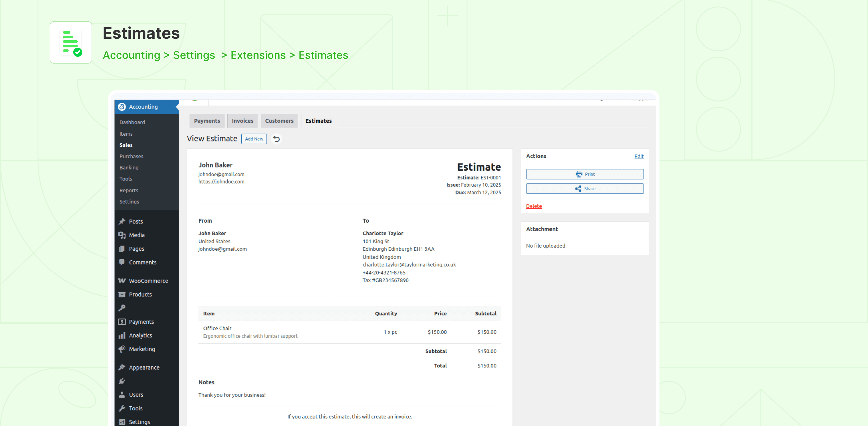Open the Accounting top-level menu label
868x426 pixels.
pos(143,106)
